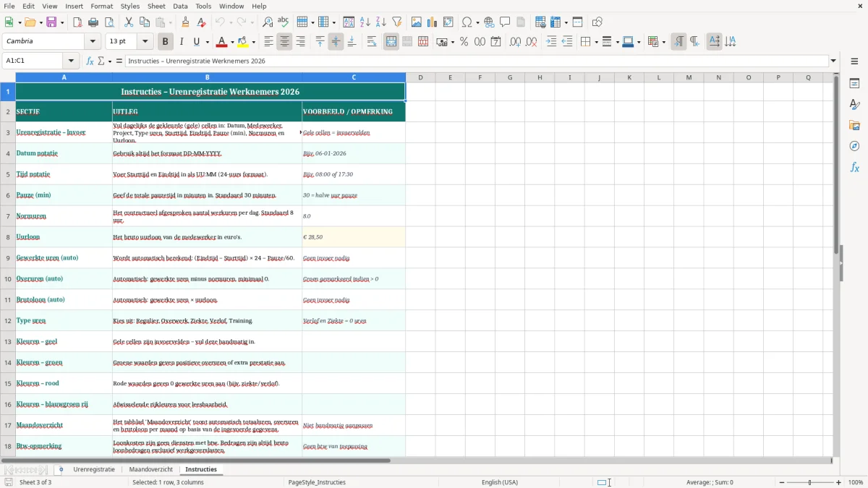
Task: Click the zoom slider handle
Action: (x=810, y=482)
